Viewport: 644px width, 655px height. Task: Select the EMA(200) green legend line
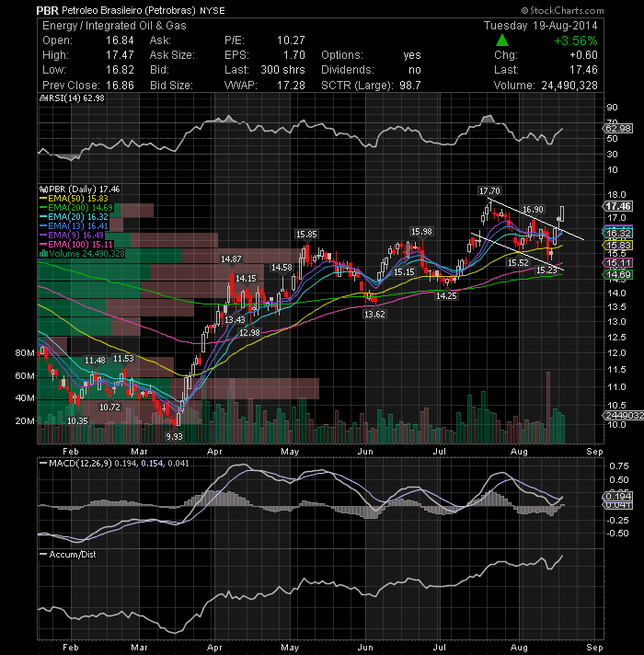coord(43,208)
